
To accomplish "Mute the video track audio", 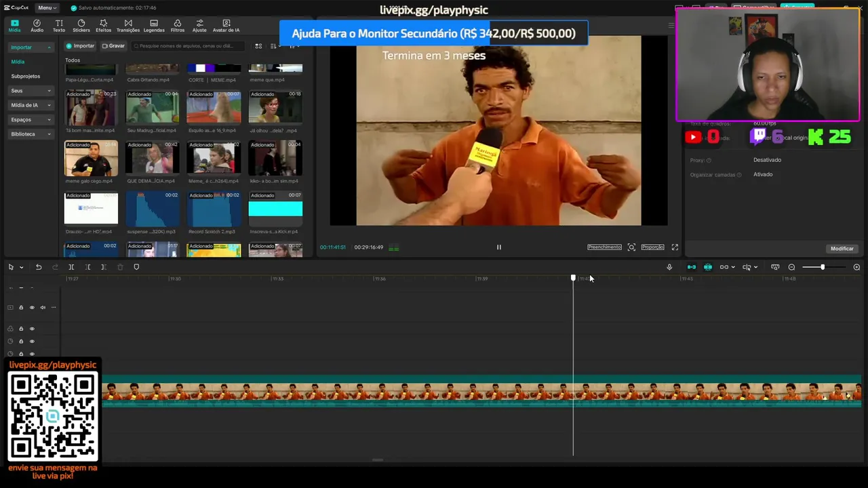I will click(43, 308).
